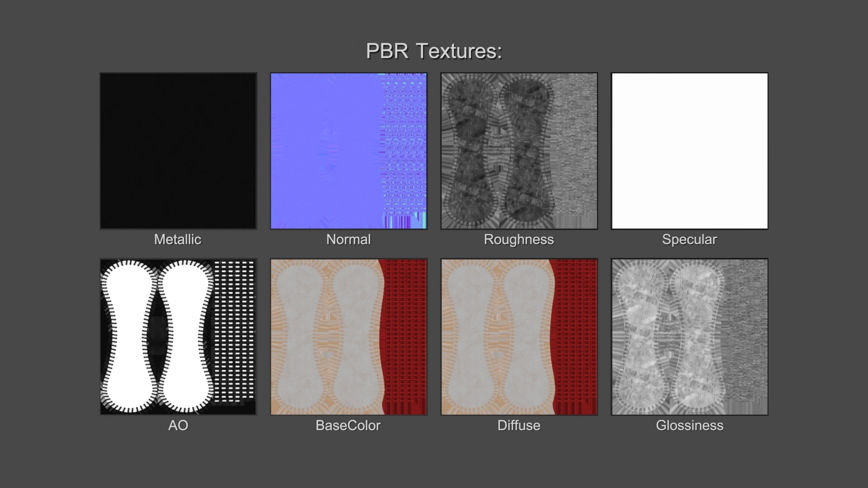Viewport: 868px width, 488px height.
Task: Select the Normal map thumbnail
Action: 349,151
